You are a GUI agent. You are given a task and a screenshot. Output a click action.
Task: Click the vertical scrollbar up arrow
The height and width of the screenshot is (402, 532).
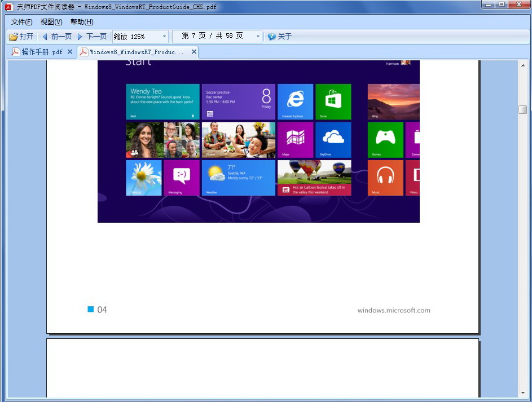[x=523, y=65]
